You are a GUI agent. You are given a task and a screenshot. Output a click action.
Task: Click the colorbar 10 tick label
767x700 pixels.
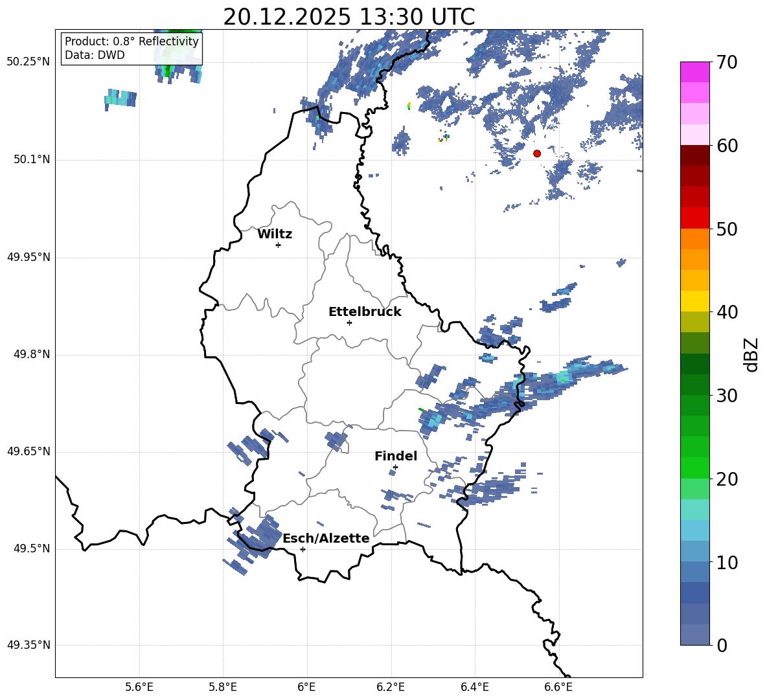tap(727, 562)
